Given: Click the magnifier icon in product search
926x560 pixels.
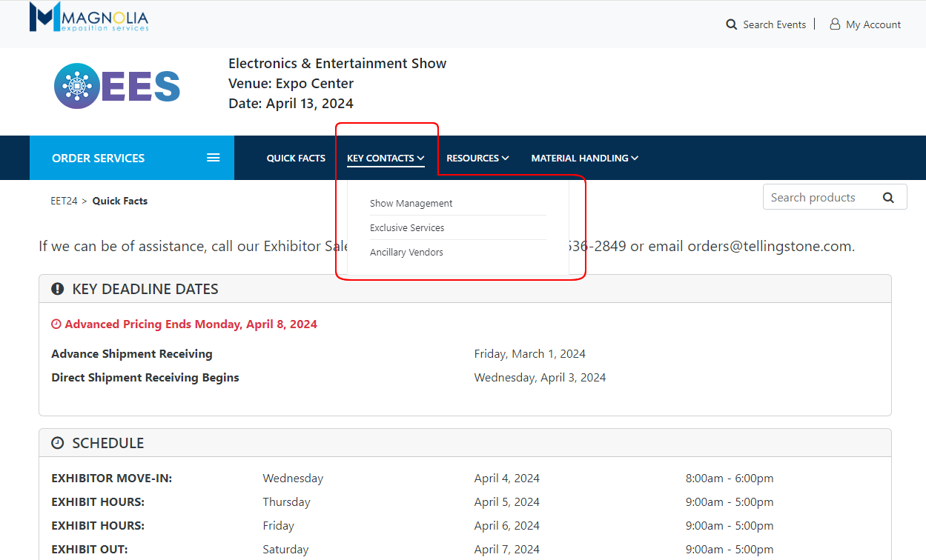Looking at the screenshot, I should (x=888, y=198).
